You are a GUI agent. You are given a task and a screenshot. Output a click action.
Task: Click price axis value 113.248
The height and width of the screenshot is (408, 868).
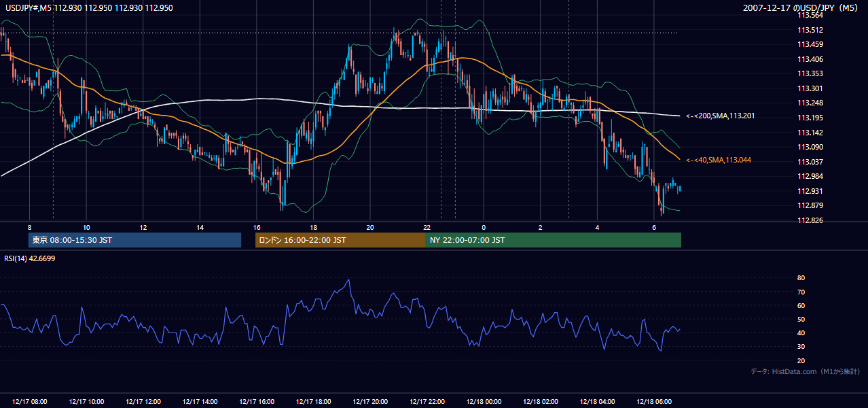tap(810, 103)
